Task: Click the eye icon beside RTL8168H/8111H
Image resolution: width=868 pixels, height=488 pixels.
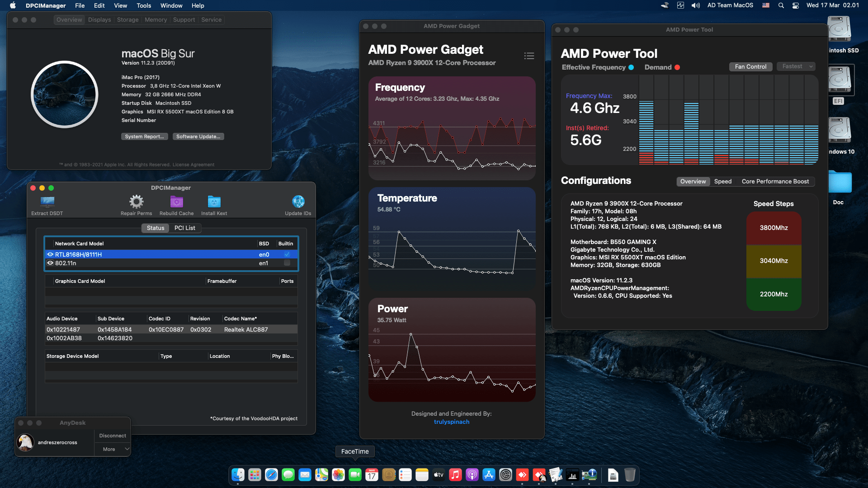Action: click(x=50, y=254)
